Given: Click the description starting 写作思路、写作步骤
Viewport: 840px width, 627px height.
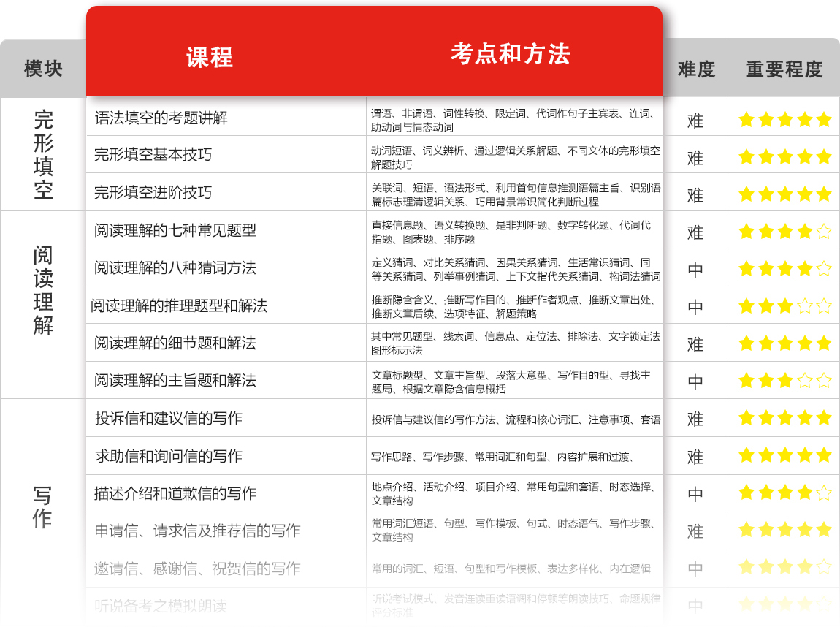Looking at the screenshot, I should tap(503, 457).
